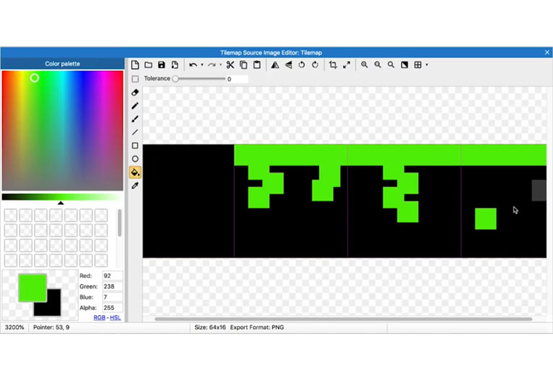Rotate the image clockwise

click(x=315, y=65)
